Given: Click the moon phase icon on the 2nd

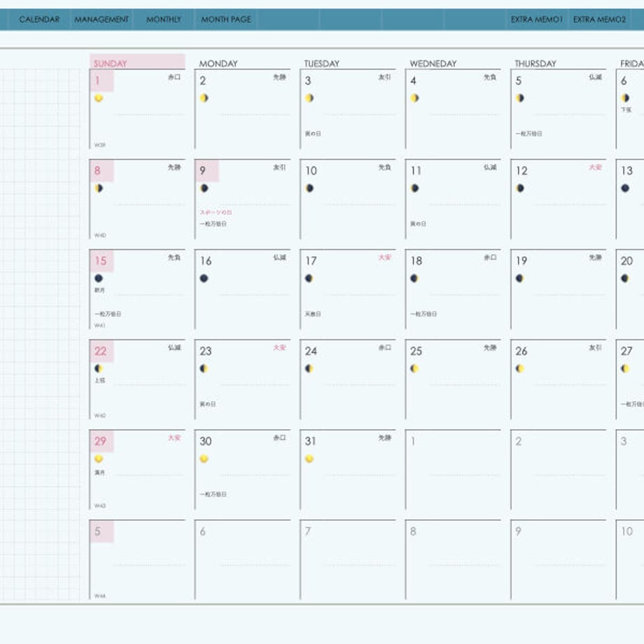Looking at the screenshot, I should click(x=204, y=98).
